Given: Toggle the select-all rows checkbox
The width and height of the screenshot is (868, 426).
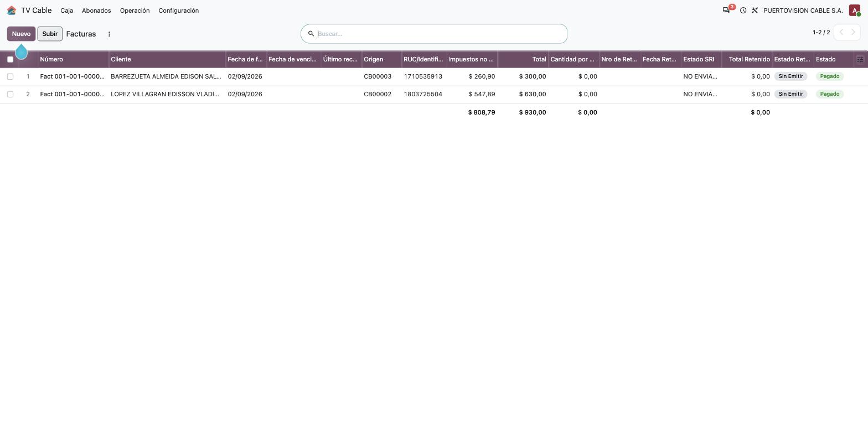Looking at the screenshot, I should click(10, 59).
